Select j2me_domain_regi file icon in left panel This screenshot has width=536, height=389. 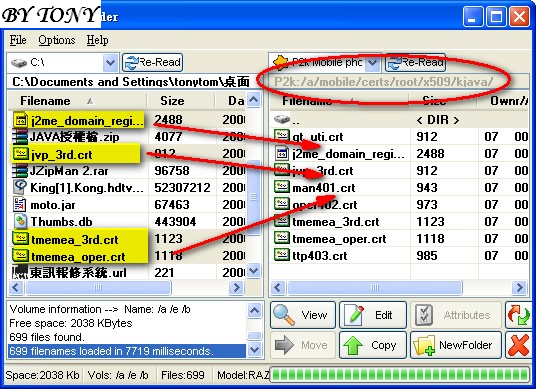[x=21, y=120]
